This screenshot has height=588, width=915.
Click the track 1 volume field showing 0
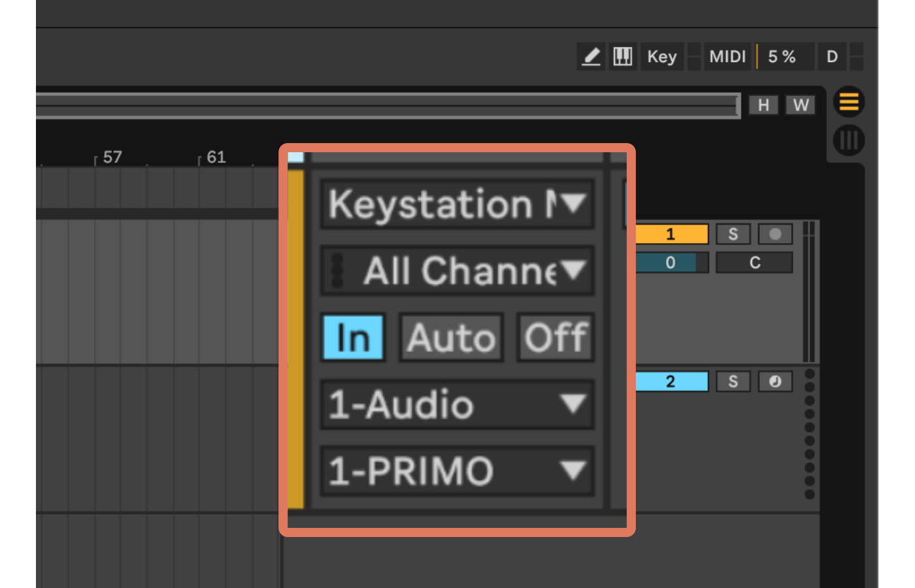pyautogui.click(x=671, y=263)
